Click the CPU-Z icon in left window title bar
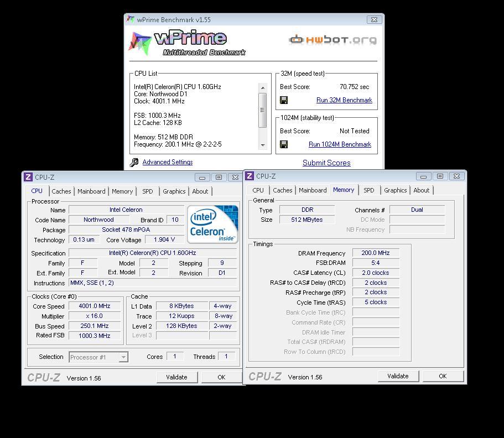The height and width of the screenshot is (438, 504). click(28, 177)
